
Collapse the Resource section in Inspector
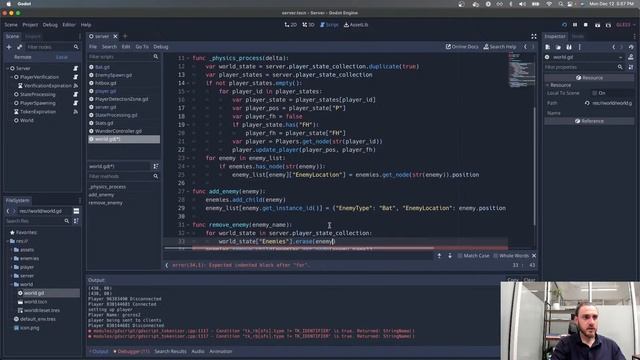click(x=547, y=85)
